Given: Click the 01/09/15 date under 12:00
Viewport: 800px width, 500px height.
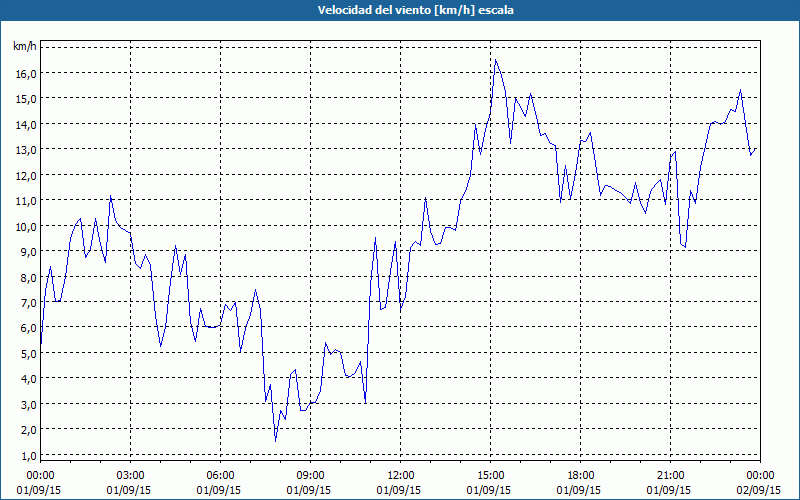Looking at the screenshot, I should coord(401,490).
